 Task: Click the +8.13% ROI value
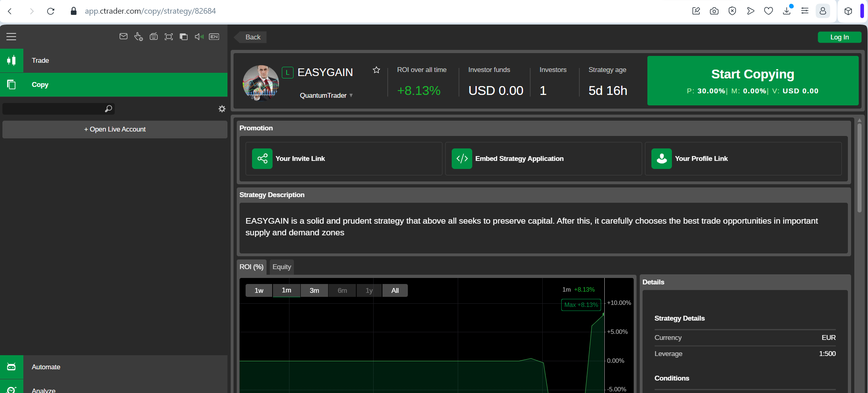419,91
